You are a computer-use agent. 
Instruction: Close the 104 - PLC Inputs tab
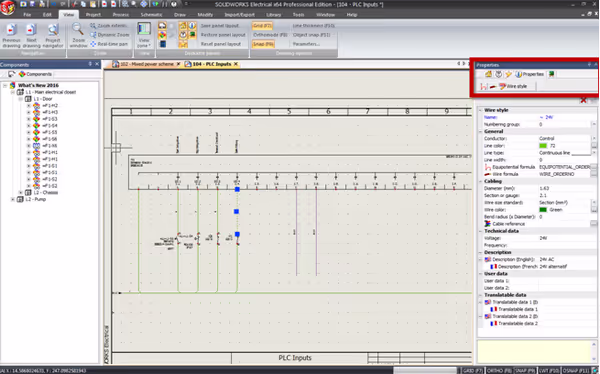point(236,64)
